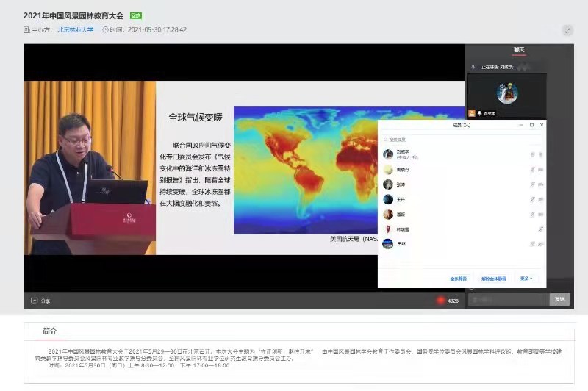Toggle muted mic in red pin avatar row
The height and width of the screenshot is (391, 588).
[541, 229]
